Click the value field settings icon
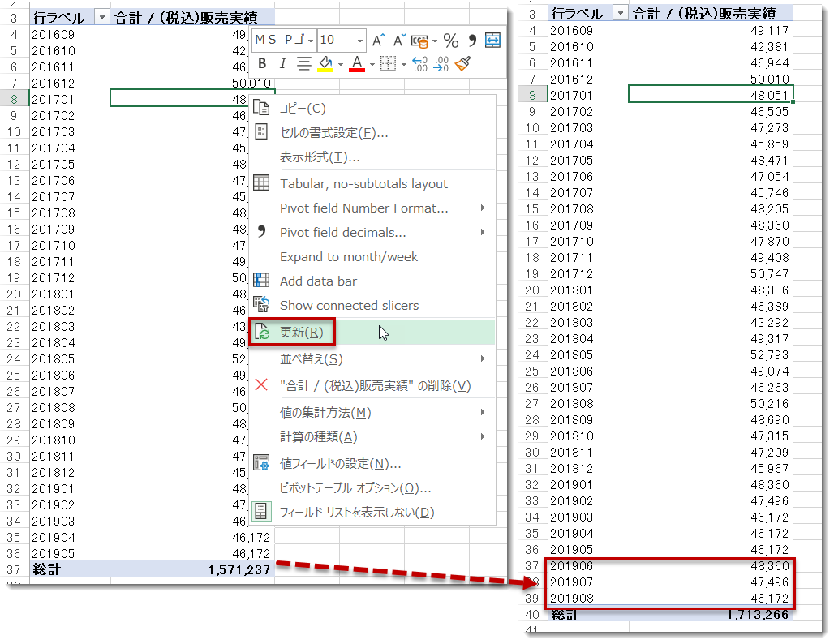 point(261,462)
